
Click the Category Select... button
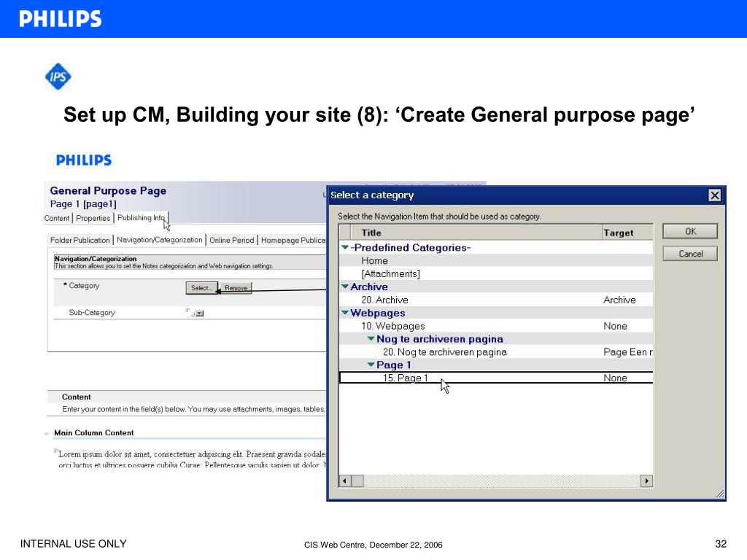[x=201, y=287]
